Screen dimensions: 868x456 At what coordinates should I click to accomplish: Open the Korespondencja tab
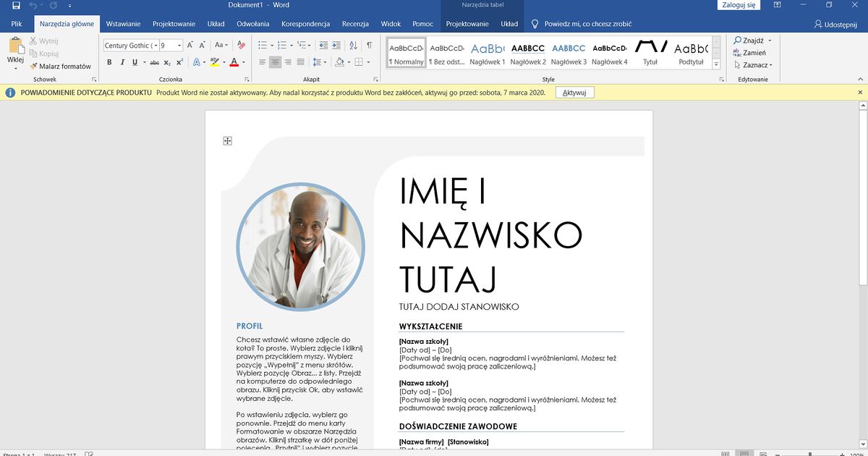tap(306, 23)
